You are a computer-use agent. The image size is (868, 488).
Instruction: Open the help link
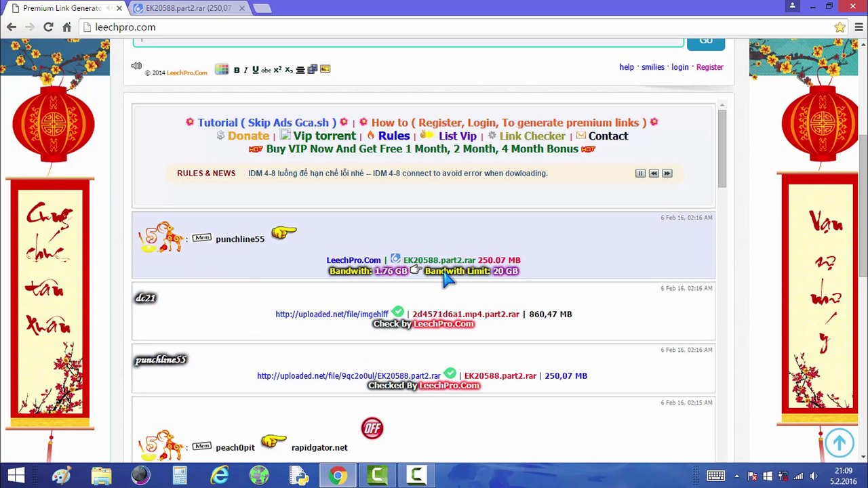point(627,67)
